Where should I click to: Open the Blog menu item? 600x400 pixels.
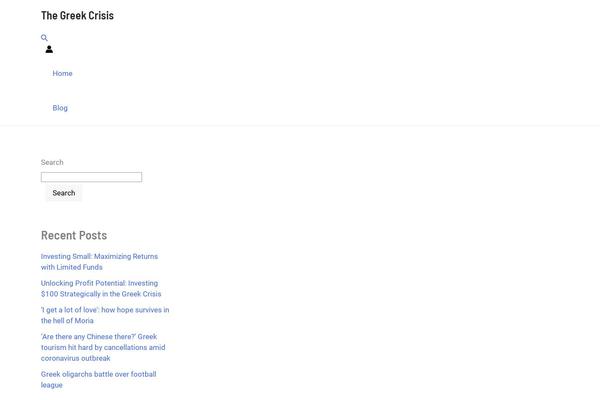[x=60, y=108]
